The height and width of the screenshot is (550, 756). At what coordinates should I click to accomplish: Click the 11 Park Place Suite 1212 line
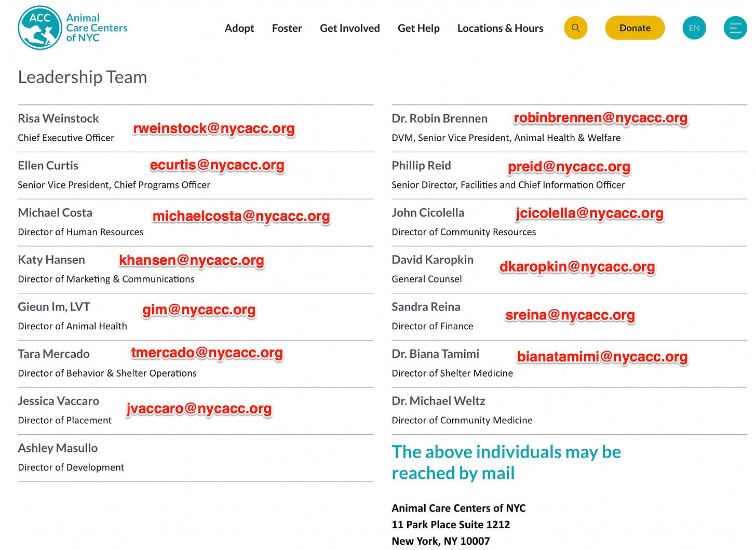(x=451, y=525)
